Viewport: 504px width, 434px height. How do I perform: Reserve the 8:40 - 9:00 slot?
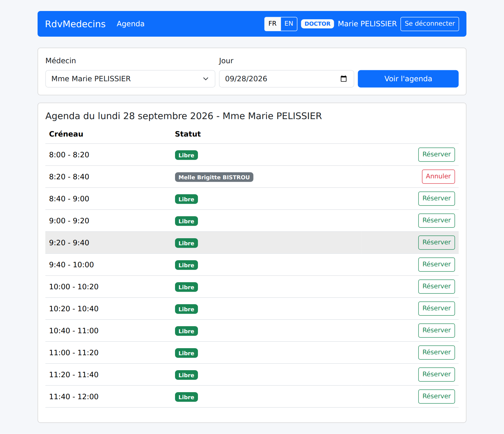click(436, 199)
